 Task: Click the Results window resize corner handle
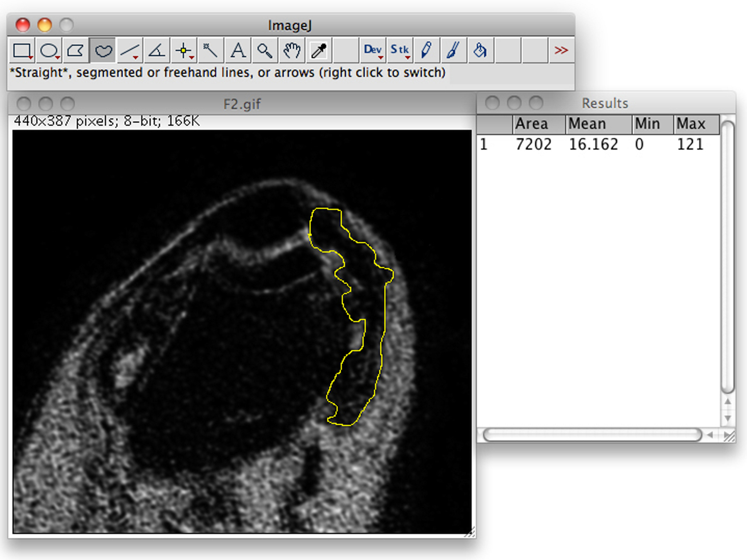coord(729,436)
